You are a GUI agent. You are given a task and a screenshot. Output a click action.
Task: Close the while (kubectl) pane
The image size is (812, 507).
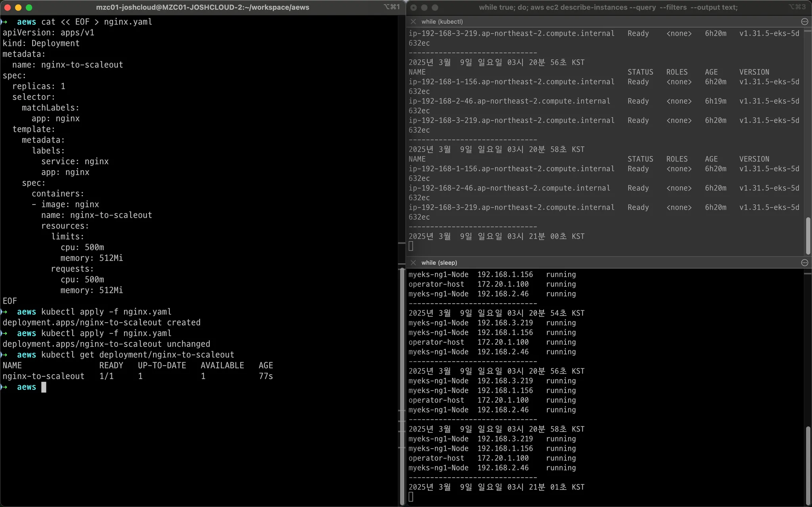click(413, 21)
